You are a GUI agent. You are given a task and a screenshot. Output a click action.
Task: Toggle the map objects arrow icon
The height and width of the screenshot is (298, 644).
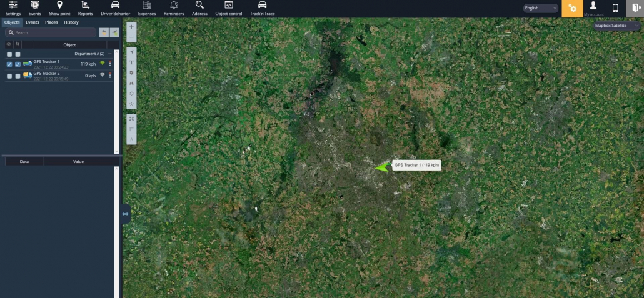(131, 52)
